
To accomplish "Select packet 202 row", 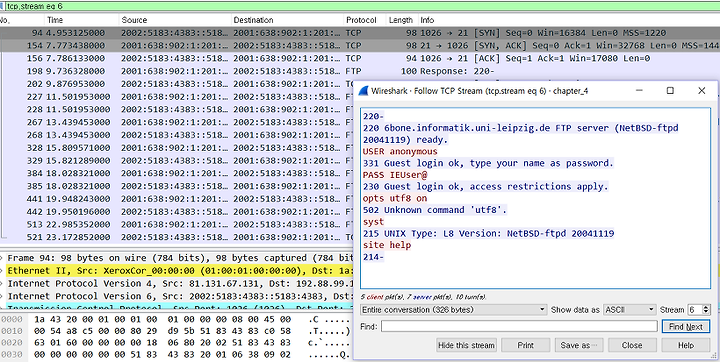I will [x=176, y=84].
